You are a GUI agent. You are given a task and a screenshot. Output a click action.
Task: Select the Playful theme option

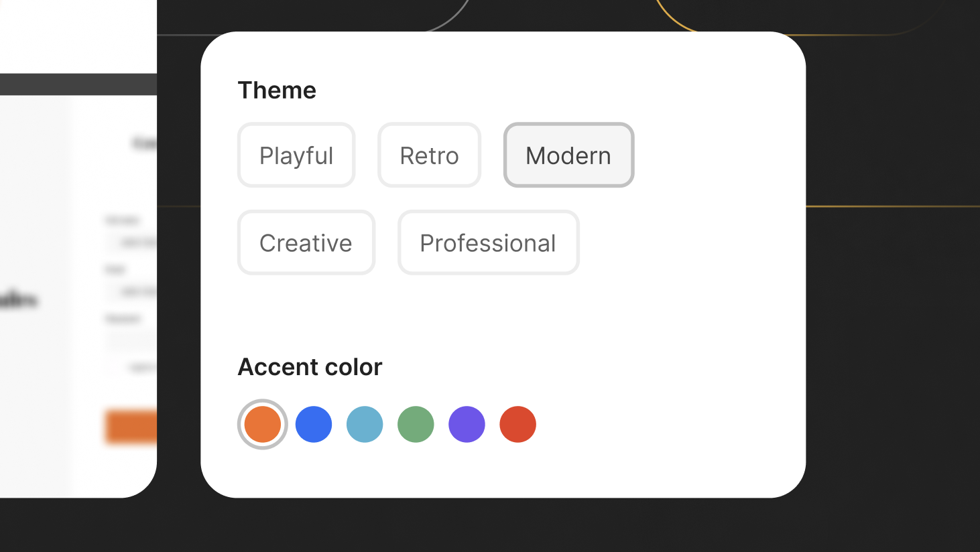click(x=296, y=155)
